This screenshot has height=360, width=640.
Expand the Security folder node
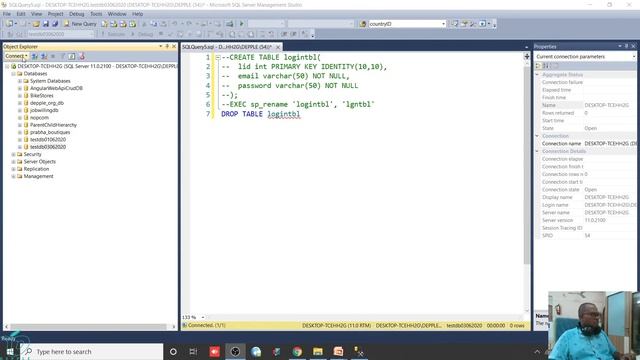[x=13, y=154]
